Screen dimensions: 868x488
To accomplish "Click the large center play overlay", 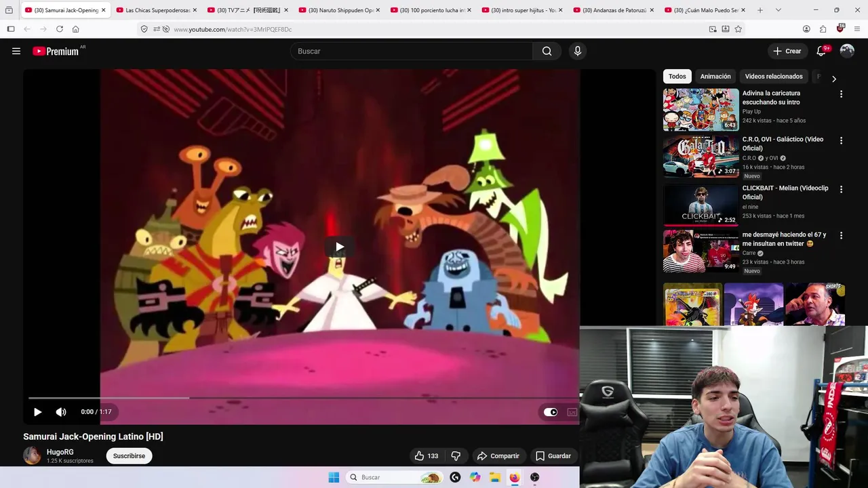I will pyautogui.click(x=340, y=247).
